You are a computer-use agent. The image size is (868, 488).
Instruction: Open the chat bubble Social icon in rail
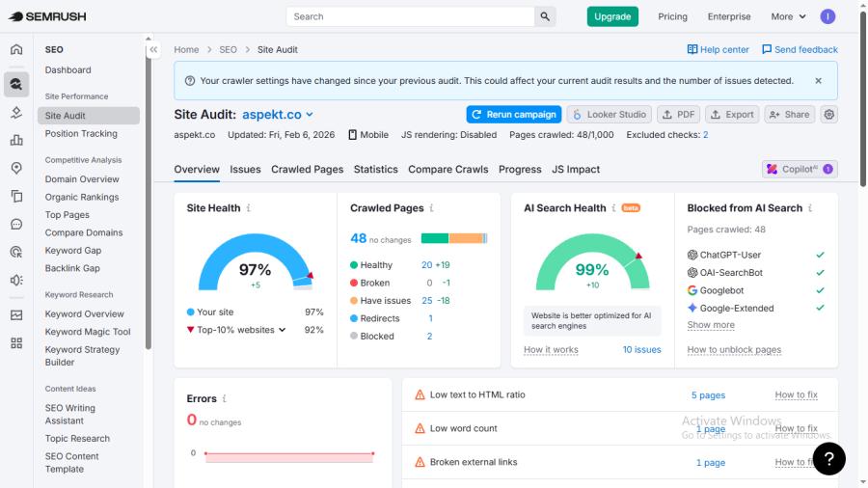(x=16, y=224)
